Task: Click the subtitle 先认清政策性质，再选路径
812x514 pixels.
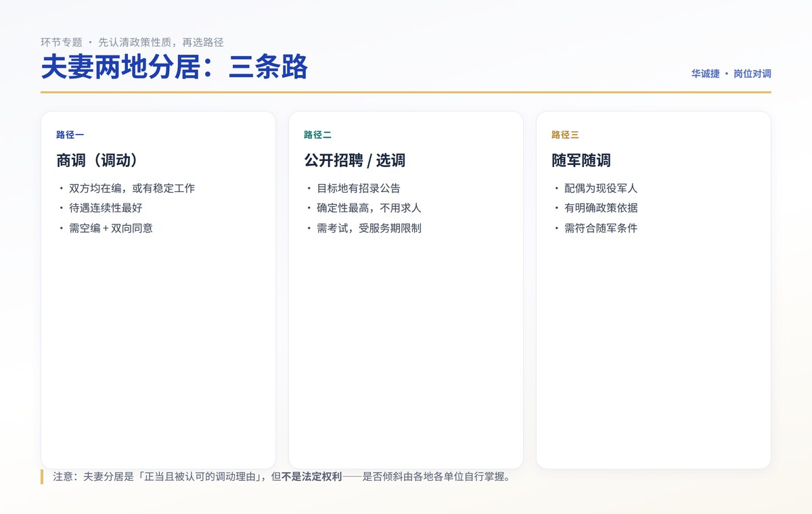Action: [161, 42]
